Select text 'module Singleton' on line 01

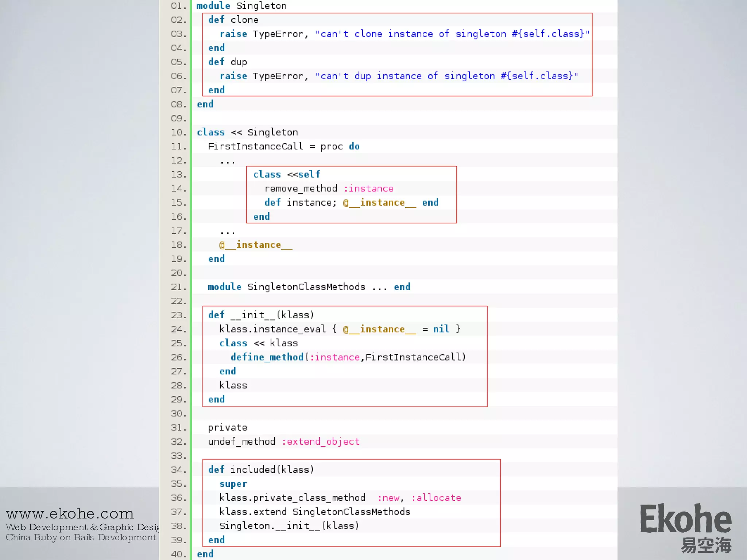[x=241, y=6]
